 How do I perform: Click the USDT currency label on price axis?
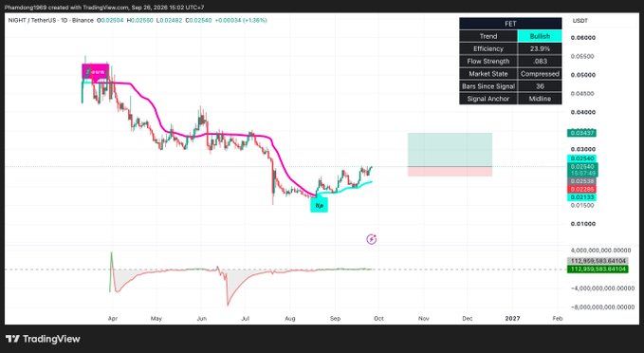click(580, 21)
